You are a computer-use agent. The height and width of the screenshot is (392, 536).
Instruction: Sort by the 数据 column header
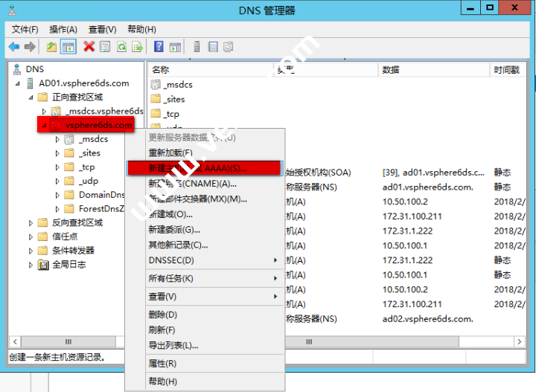(434, 70)
